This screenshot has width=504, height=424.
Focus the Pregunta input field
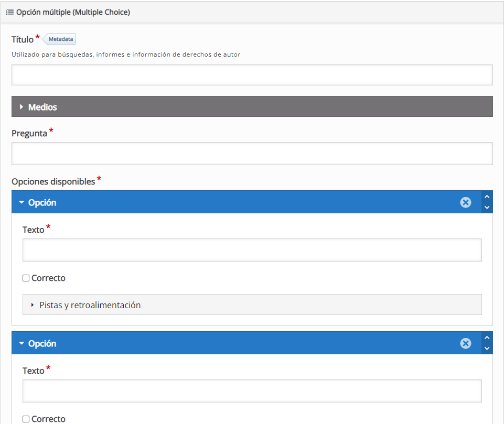252,154
